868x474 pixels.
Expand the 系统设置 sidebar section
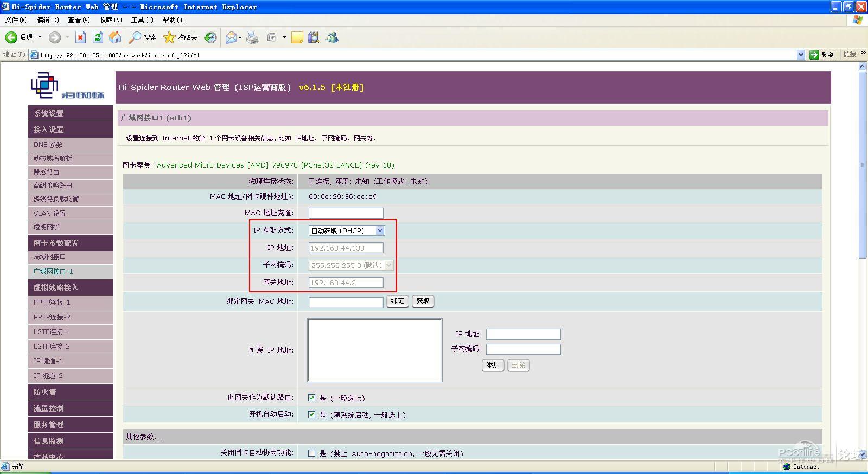point(71,113)
